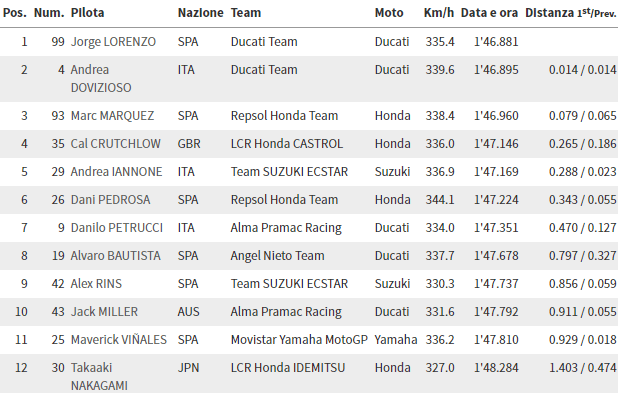Click Maverick VIÑALES rider name

tap(119, 340)
